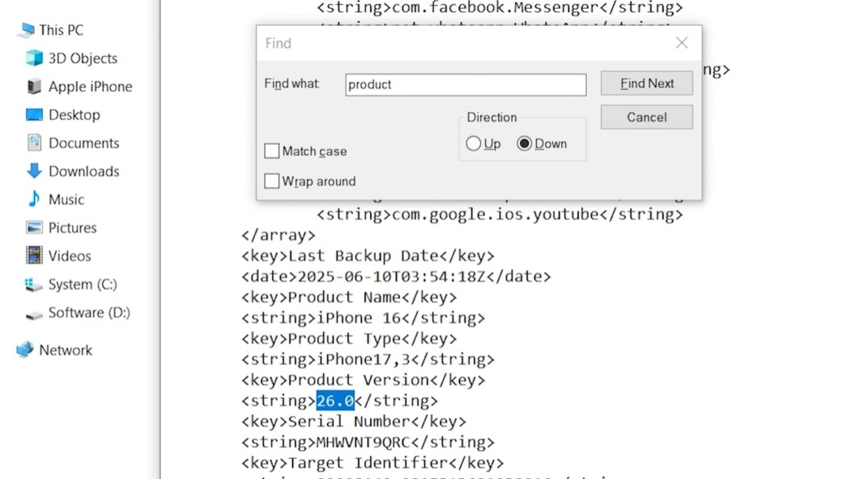Image resolution: width=868 pixels, height=479 pixels.
Task: Click the 2025-06-10T03:54:18Z date line
Action: coord(397,277)
